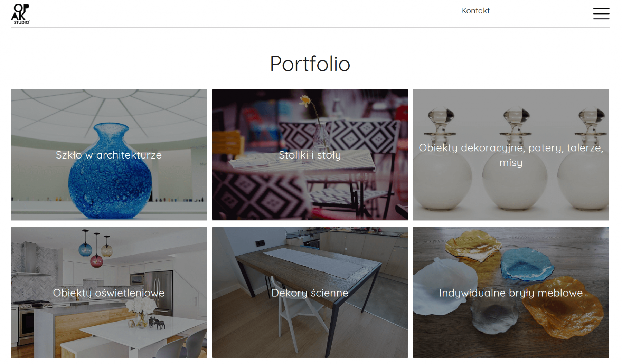The image size is (622, 364).
Task: Open Indywidualne bryły meblowe tile
Action: click(x=511, y=293)
